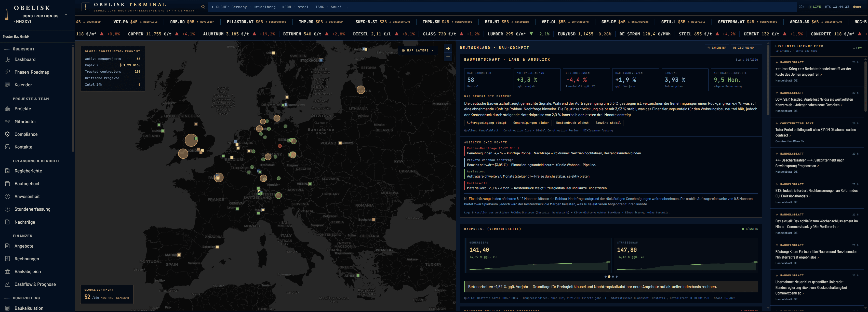
Task: Open the Iran-Krieg Handelsschiff news headline
Action: (813, 71)
